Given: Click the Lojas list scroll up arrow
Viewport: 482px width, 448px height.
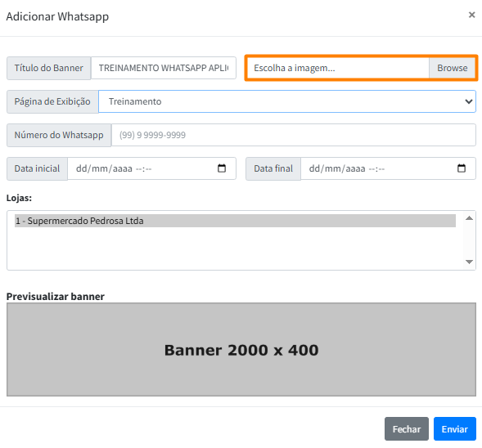Looking at the screenshot, I should tap(469, 218).
